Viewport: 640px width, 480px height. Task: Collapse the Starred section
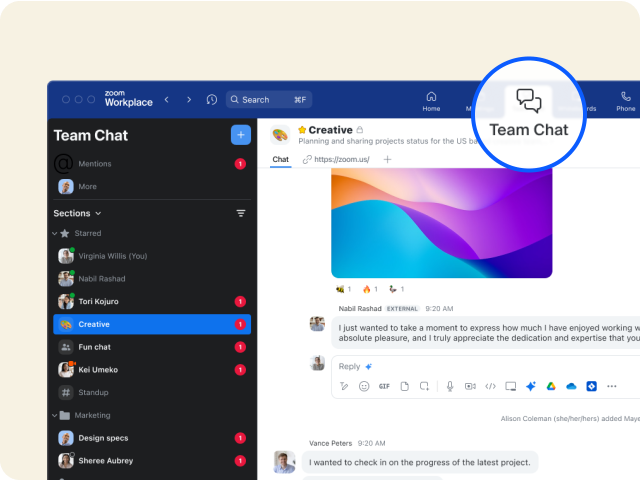[53, 233]
